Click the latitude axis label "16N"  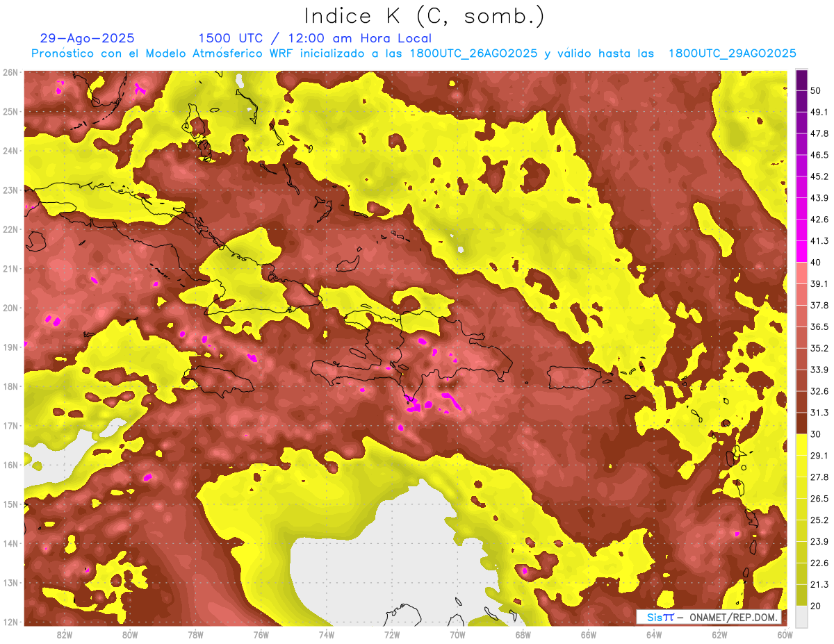pos(10,465)
